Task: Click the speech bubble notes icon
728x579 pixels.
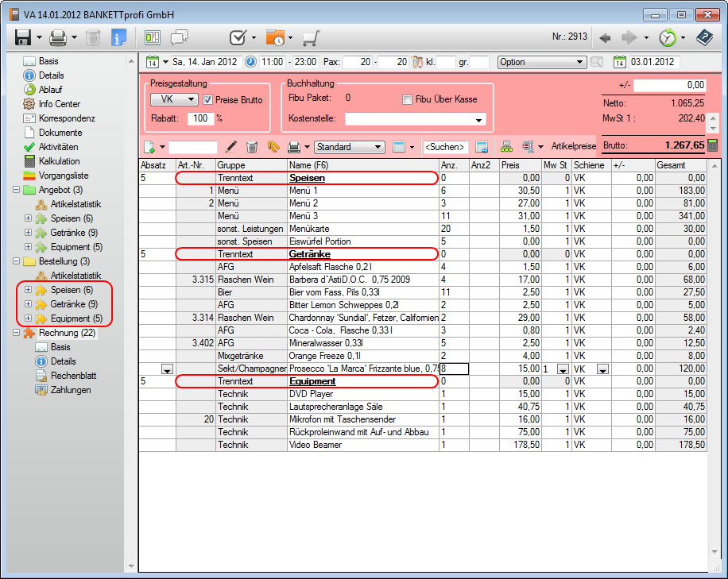Action: 179,37
